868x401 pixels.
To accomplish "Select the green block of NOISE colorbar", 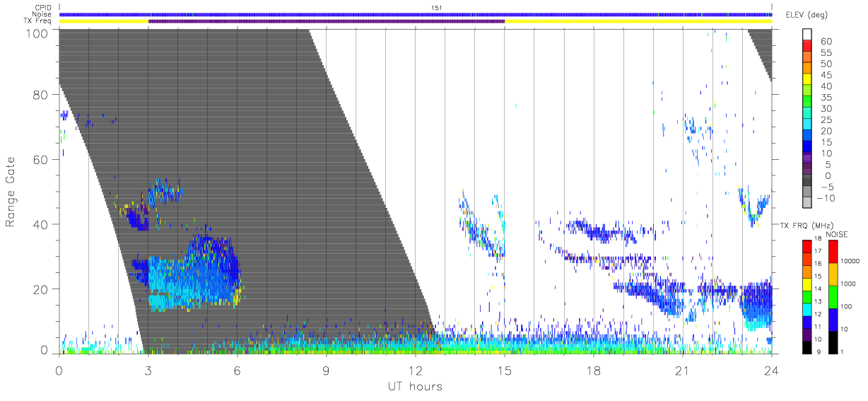I will (x=834, y=297).
